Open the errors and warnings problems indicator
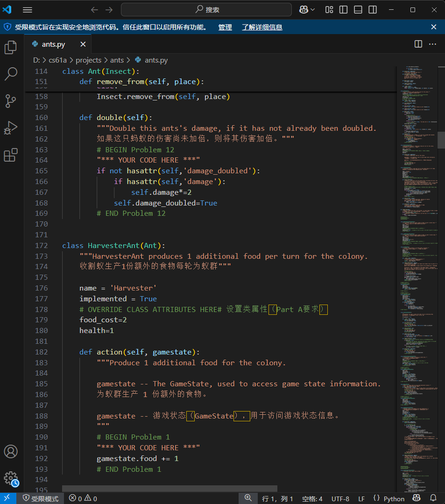The image size is (445, 504). tap(83, 498)
